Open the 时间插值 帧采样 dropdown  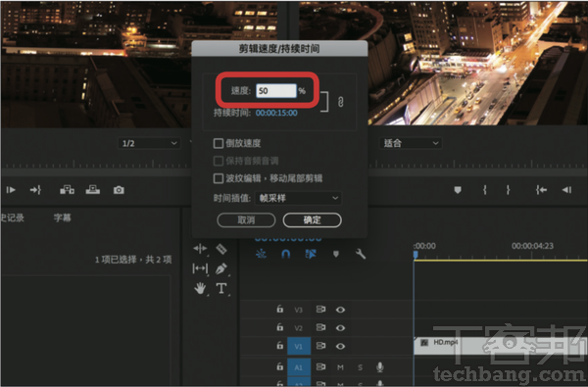[x=298, y=198]
